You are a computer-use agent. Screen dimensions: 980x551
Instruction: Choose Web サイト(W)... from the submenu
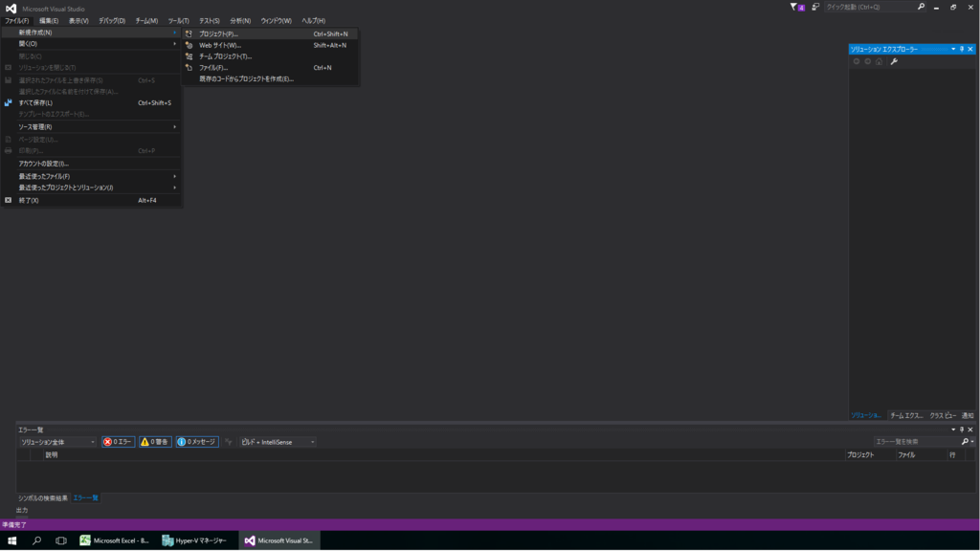(270, 45)
